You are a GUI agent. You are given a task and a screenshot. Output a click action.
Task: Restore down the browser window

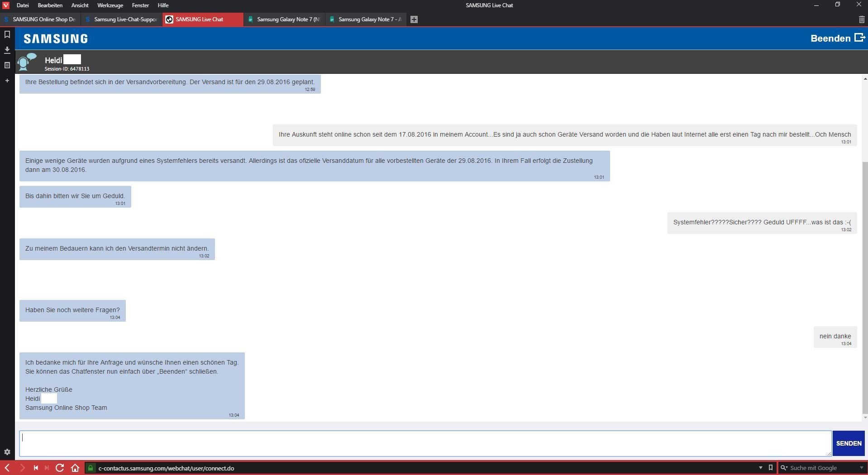point(837,5)
